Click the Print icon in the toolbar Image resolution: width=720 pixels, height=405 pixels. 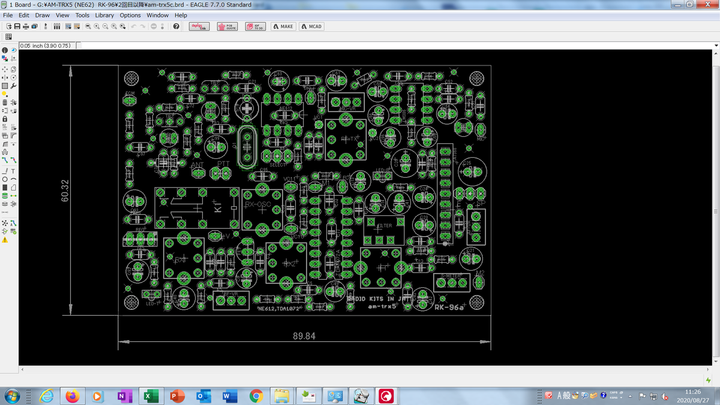point(25,26)
